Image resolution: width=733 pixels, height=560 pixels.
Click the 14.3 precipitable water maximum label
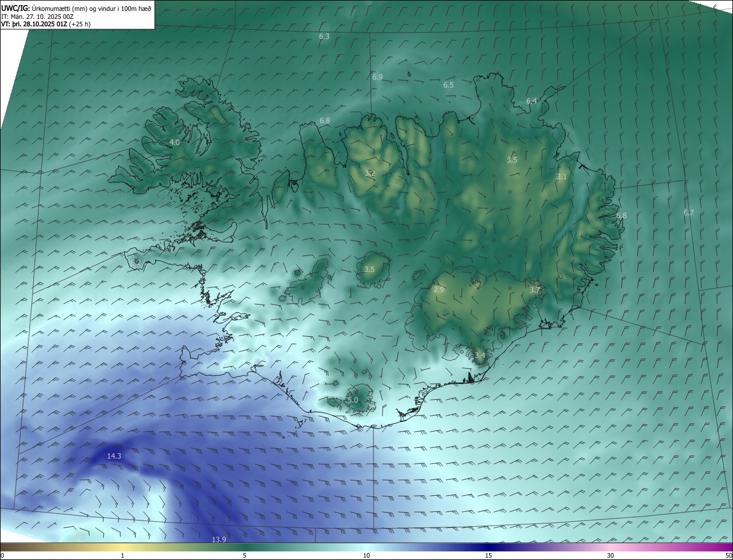click(114, 456)
